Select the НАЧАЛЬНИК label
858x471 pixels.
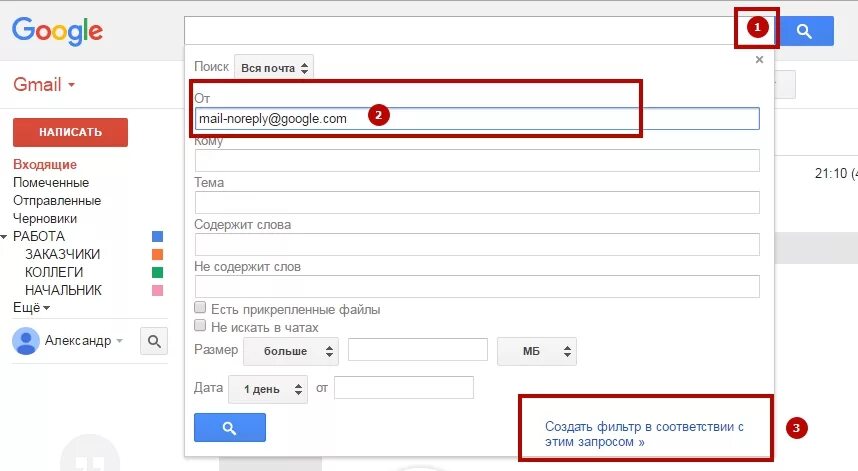pyautogui.click(x=63, y=290)
